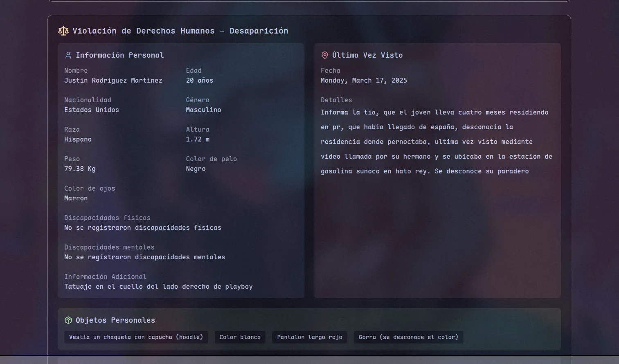619x364 pixels.
Task: Click the scales icon beside the Violación title
Action: pos(63,31)
